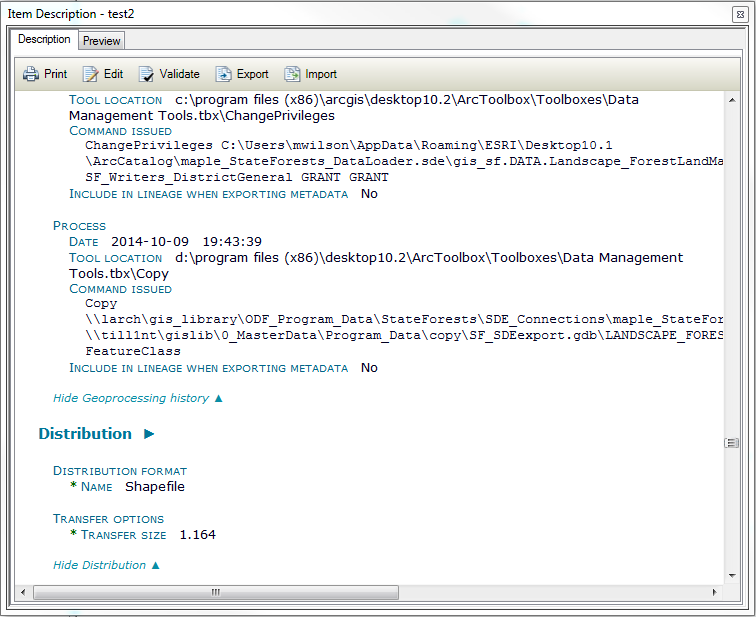Click the \\till1nt\gislib path line
756x617 pixels.
point(404,335)
